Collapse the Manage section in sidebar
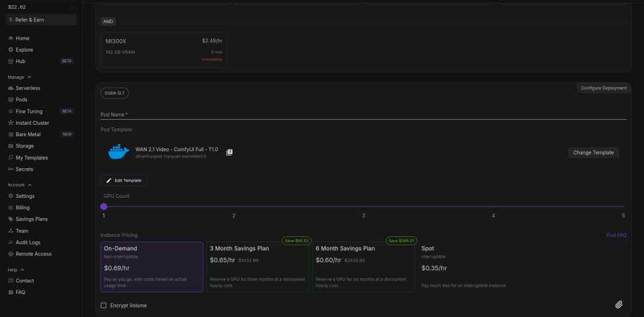 point(29,77)
